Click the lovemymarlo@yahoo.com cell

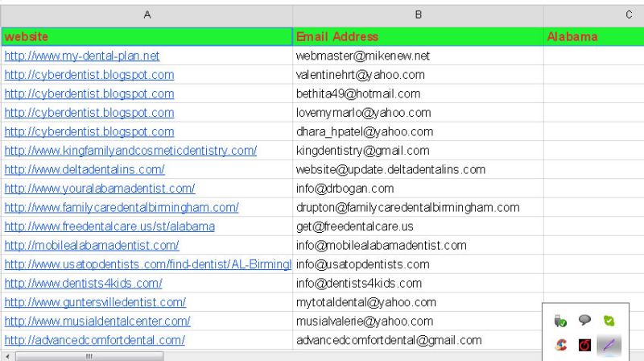418,113
